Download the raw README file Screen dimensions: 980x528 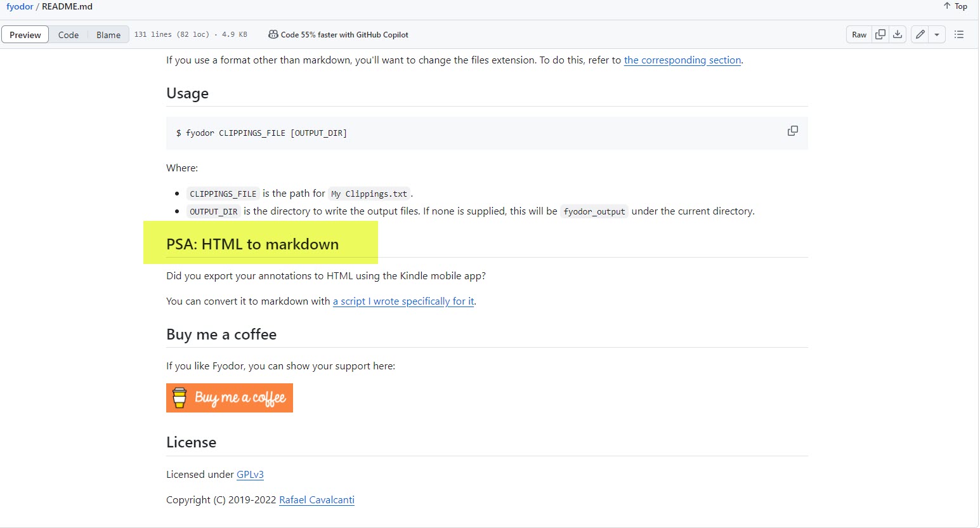click(x=898, y=35)
